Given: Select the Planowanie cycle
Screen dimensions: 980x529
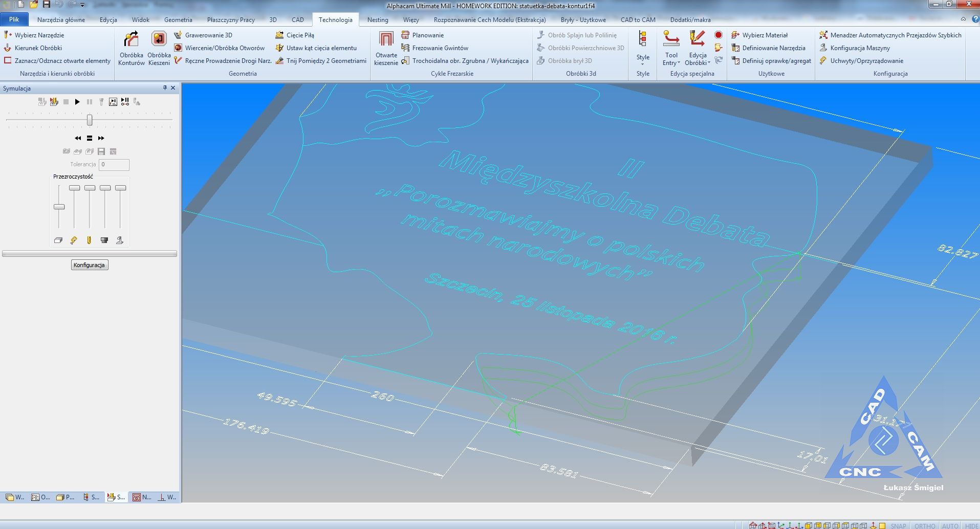Looking at the screenshot, I should (x=423, y=35).
